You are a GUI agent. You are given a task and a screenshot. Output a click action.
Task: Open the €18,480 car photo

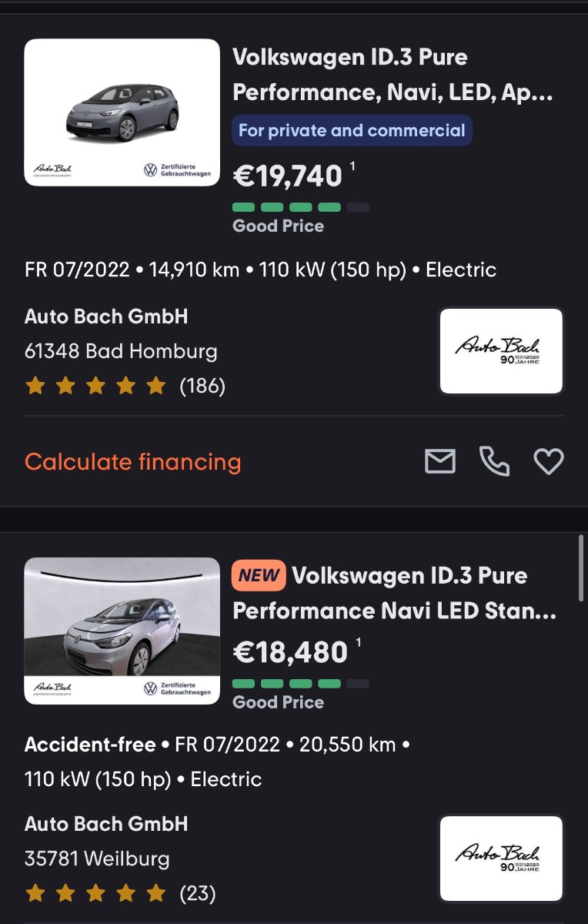(x=122, y=631)
